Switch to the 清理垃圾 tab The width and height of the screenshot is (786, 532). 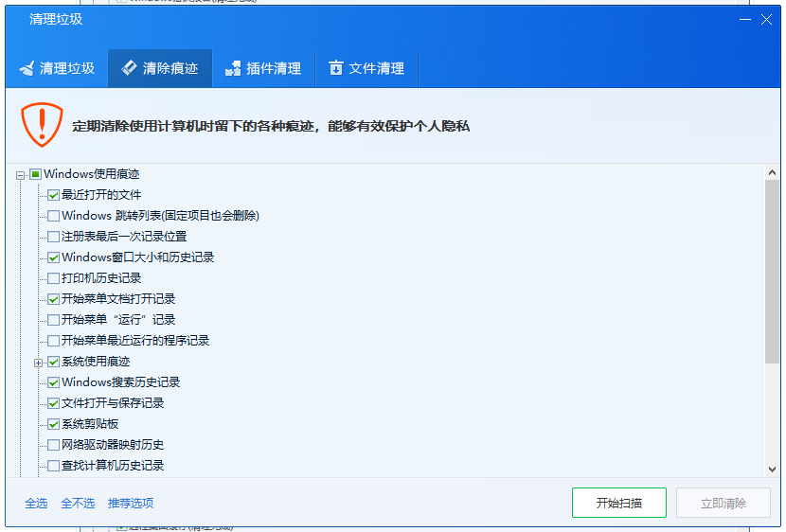coord(57,68)
